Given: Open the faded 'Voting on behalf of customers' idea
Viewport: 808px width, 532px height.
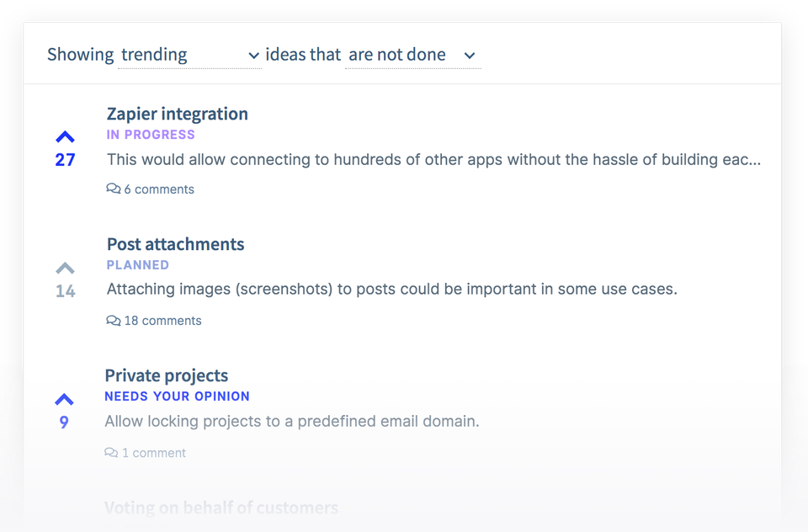Looking at the screenshot, I should coord(221,508).
